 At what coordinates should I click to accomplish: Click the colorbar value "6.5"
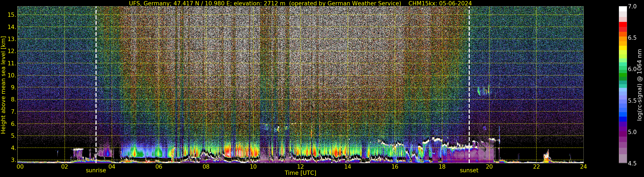pos(632,38)
